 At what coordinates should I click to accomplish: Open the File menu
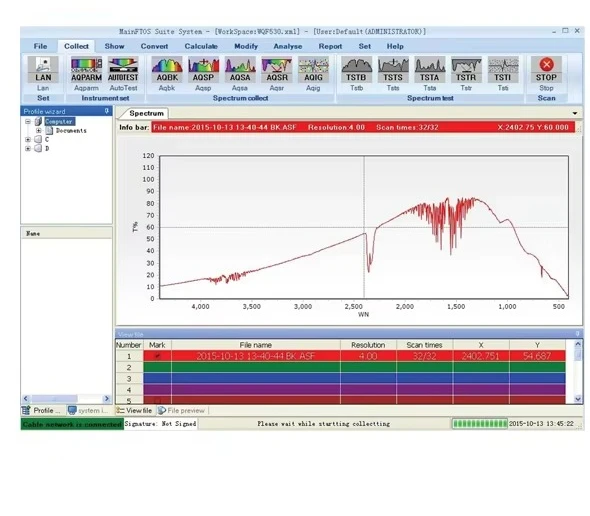click(40, 46)
